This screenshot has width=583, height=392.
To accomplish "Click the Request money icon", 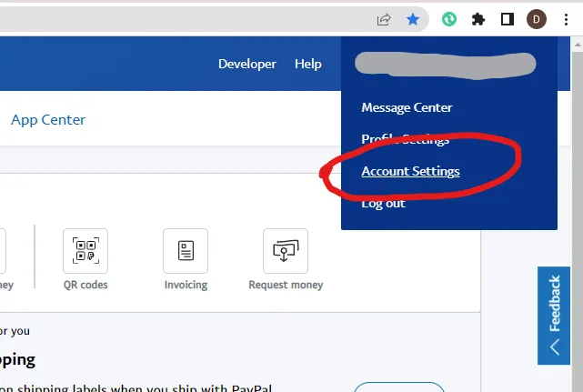I will click(286, 251).
